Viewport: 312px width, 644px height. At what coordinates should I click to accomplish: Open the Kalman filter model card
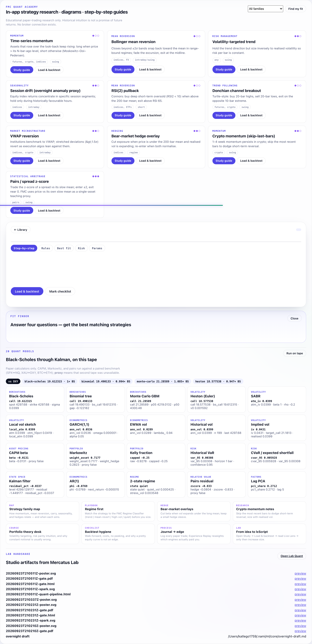click(x=35, y=485)
